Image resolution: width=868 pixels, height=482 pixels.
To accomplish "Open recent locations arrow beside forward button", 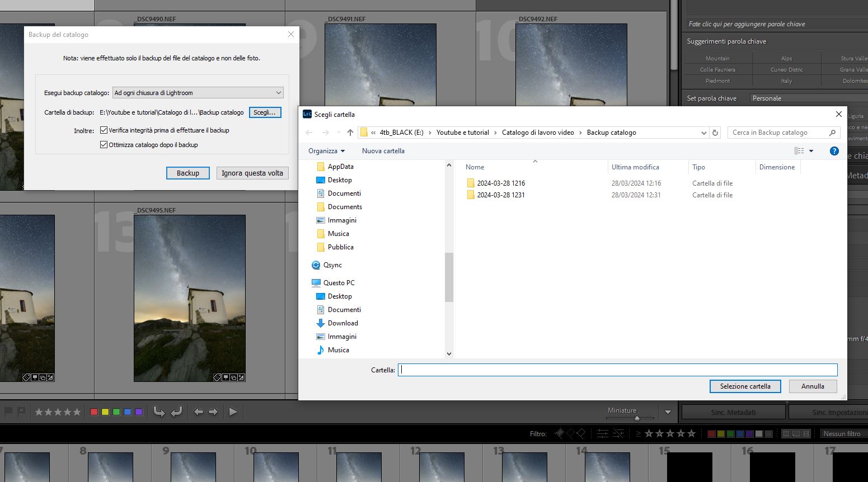I will (x=338, y=133).
